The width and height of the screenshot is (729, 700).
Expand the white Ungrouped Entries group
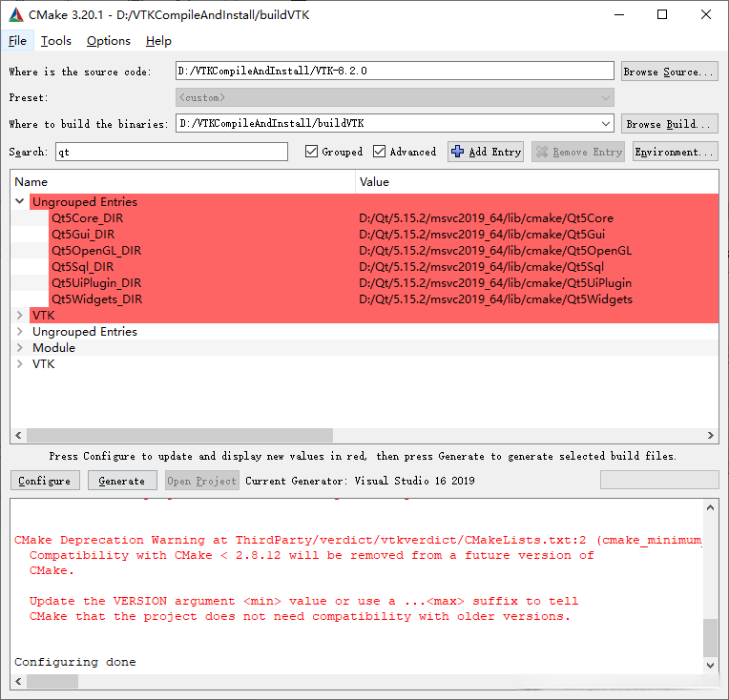point(19,332)
